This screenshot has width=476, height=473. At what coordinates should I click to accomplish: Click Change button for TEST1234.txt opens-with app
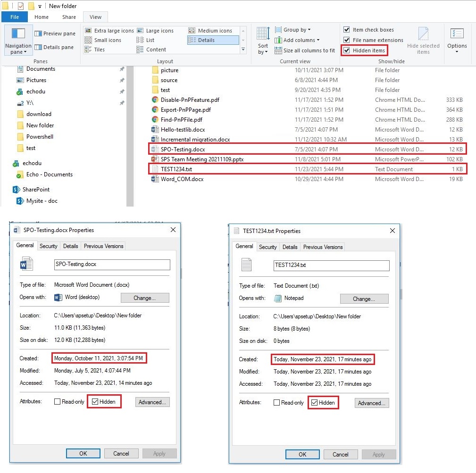tap(364, 299)
